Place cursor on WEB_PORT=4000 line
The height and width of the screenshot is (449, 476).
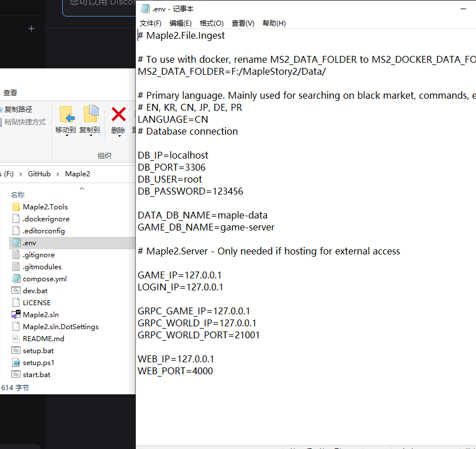pos(175,371)
